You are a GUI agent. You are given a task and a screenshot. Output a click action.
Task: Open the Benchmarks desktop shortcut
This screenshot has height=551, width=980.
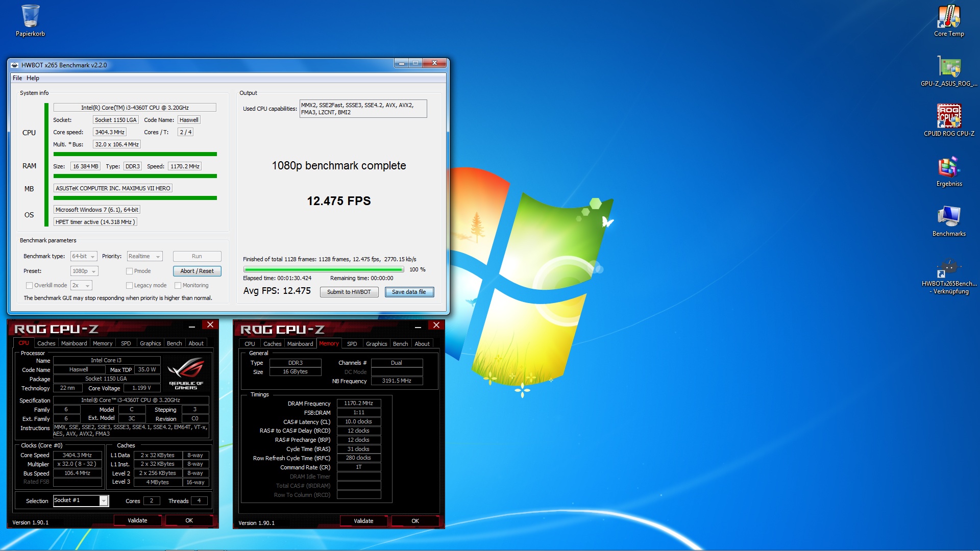coord(949,221)
